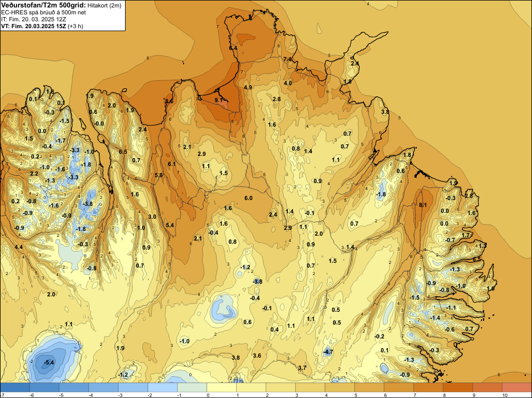Image resolution: width=532 pixels, height=398 pixels.
Task: Choose the legend segment between -2 and -1
Action: click(162, 387)
